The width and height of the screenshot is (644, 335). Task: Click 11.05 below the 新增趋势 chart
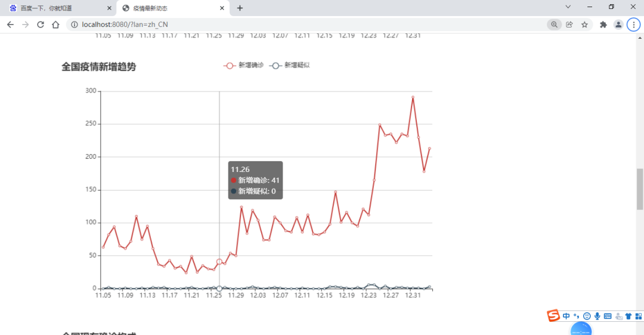[x=103, y=296]
